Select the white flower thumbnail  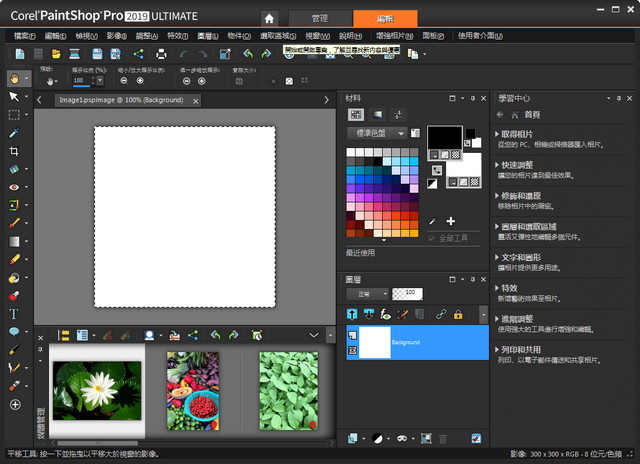click(x=96, y=391)
